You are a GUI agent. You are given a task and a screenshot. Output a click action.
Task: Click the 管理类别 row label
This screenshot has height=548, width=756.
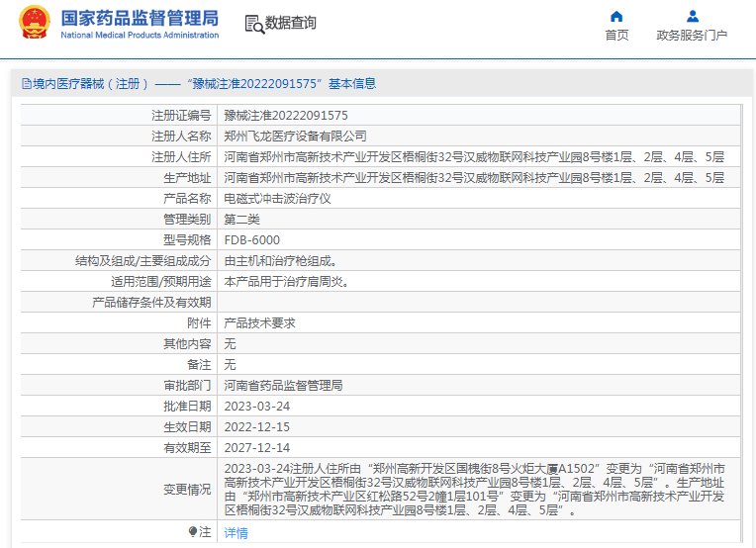[187, 219]
